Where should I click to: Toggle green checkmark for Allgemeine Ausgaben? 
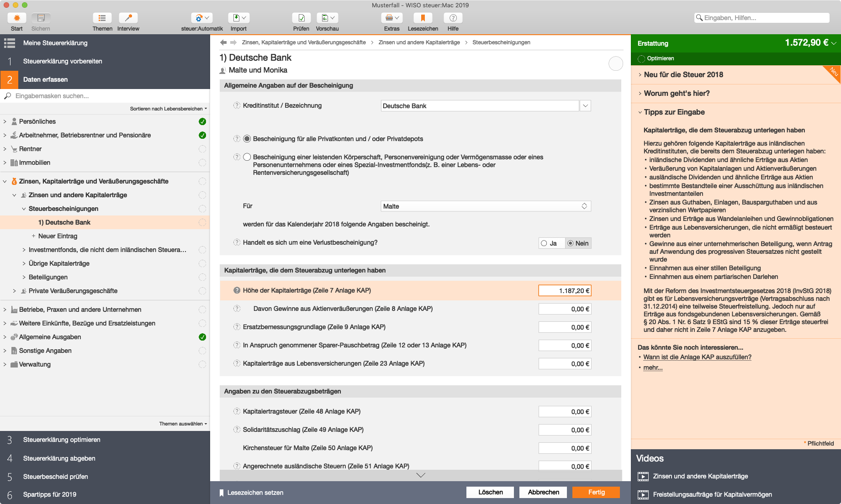click(x=202, y=337)
